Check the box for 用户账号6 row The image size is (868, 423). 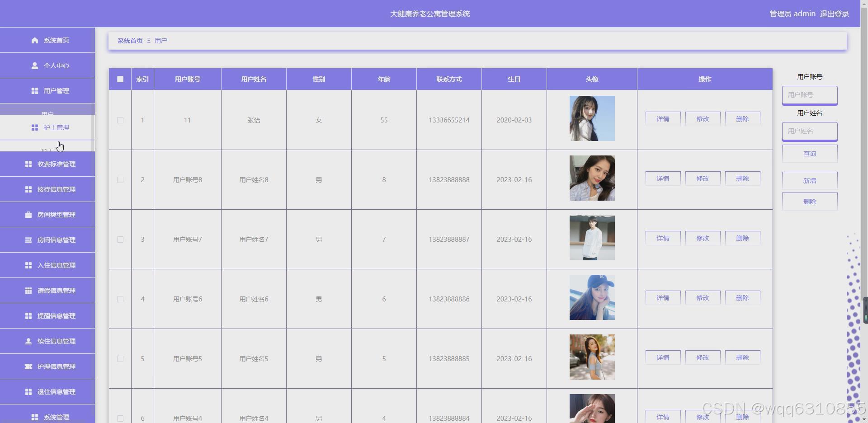(x=120, y=299)
